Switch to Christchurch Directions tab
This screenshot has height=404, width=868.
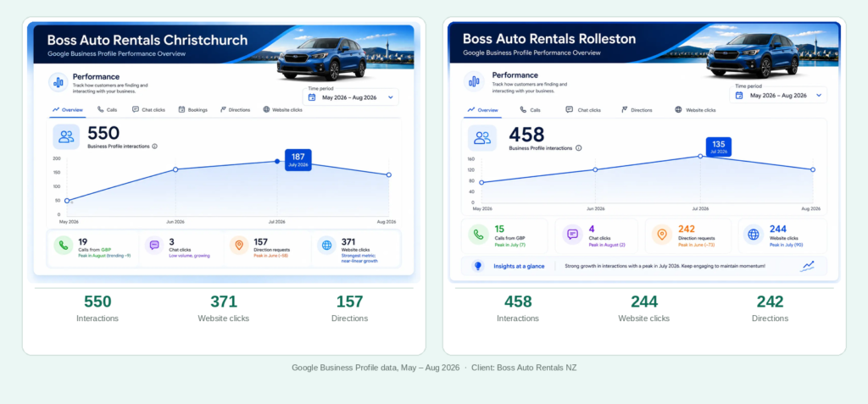click(236, 109)
